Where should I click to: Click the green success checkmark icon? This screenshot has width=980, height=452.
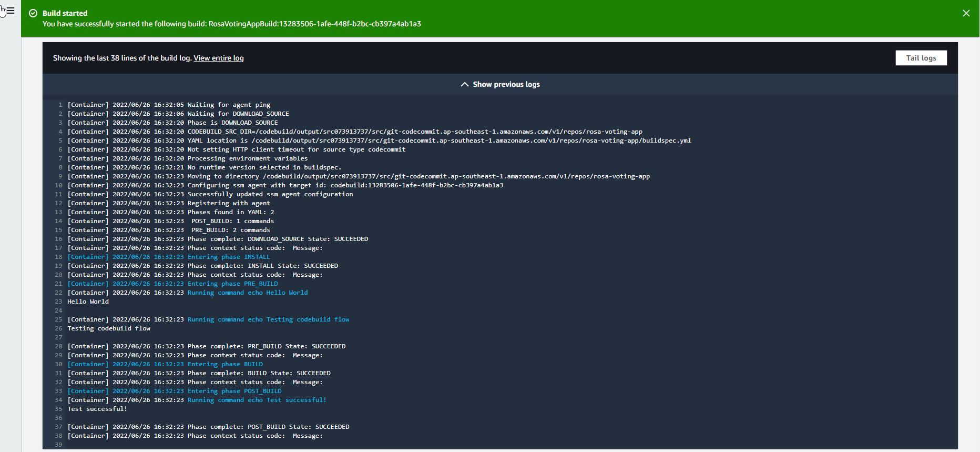click(33, 13)
